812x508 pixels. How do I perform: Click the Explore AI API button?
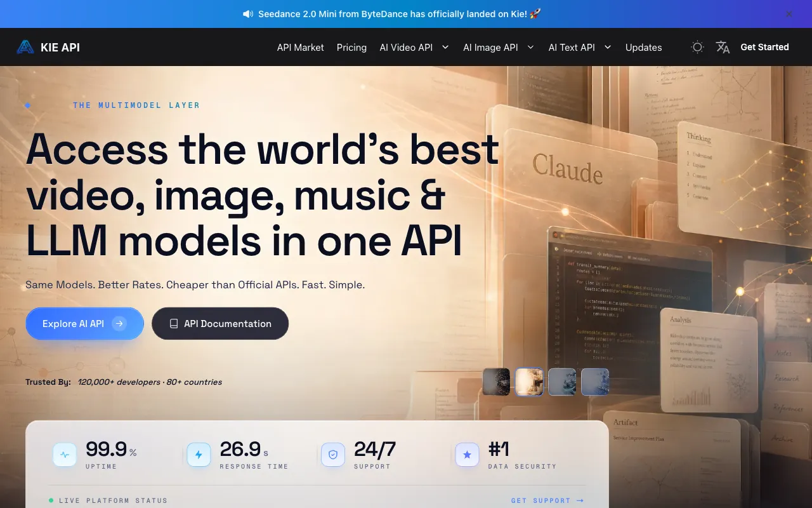[84, 324]
